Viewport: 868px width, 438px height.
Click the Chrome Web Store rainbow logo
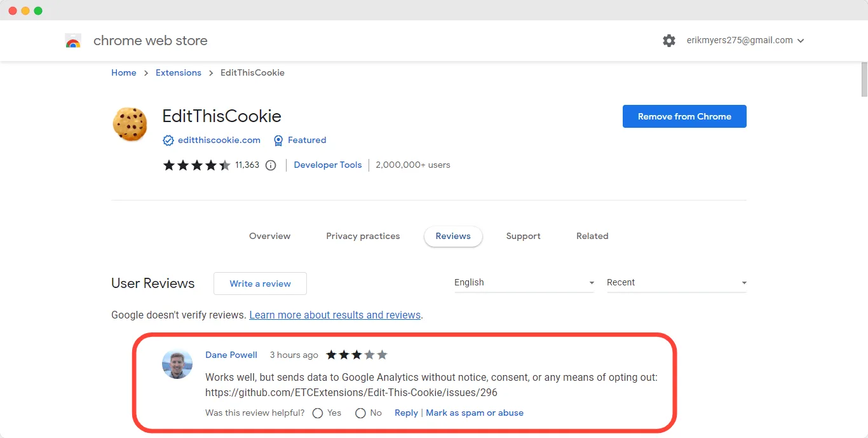tap(73, 41)
